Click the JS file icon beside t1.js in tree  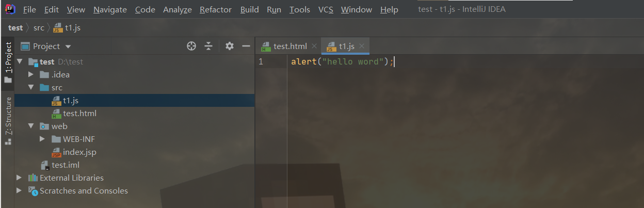pyautogui.click(x=56, y=101)
